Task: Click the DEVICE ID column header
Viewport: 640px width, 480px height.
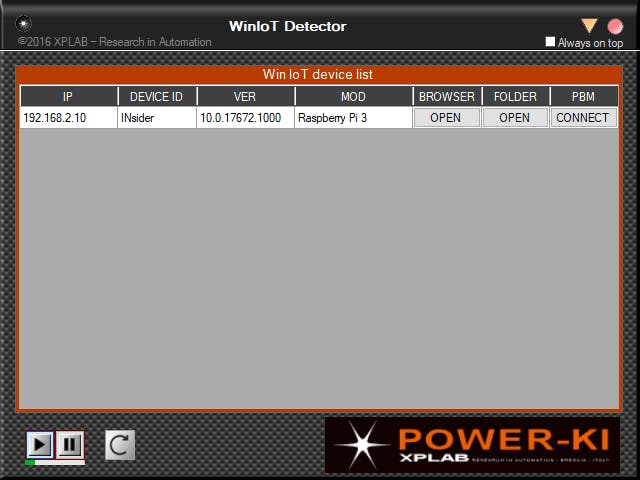Action: click(x=157, y=96)
